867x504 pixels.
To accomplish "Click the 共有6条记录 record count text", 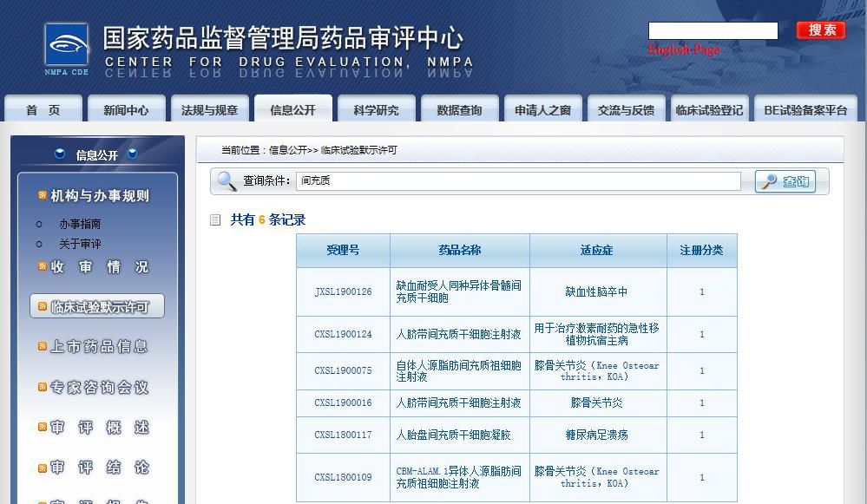I will pyautogui.click(x=267, y=220).
